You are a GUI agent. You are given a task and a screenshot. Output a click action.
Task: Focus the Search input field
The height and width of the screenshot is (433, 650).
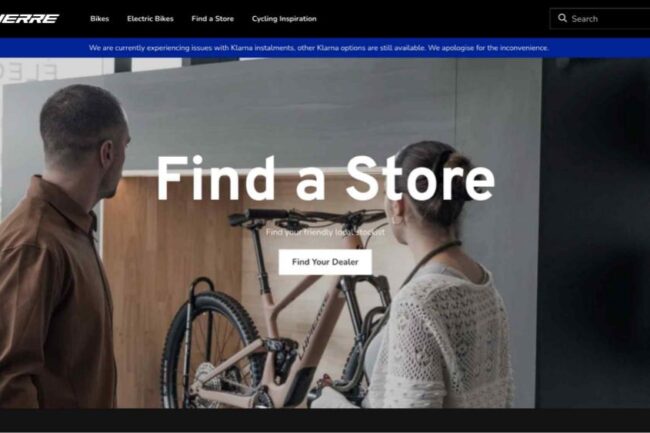(x=600, y=19)
